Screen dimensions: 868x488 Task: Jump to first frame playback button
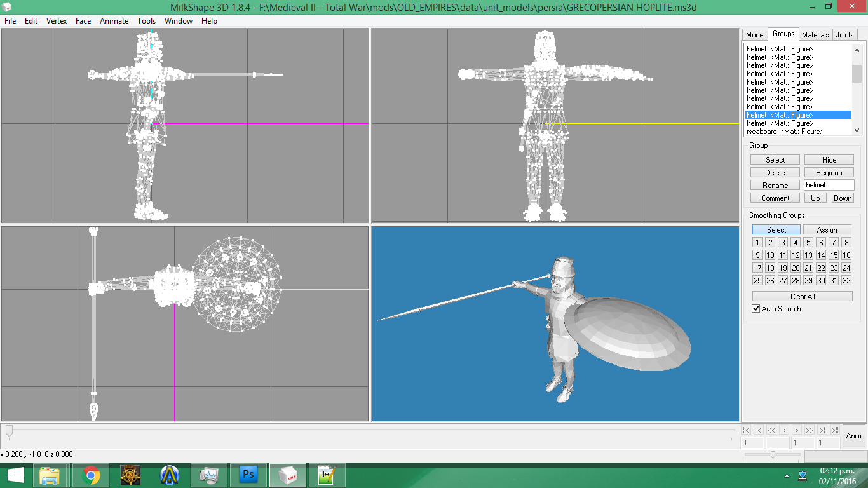[746, 430]
